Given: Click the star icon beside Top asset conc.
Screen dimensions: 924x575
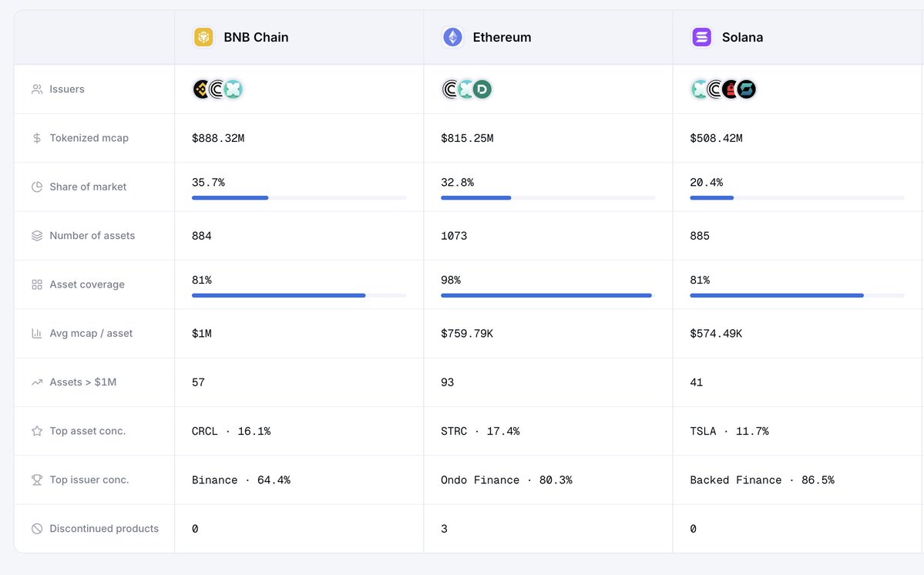Looking at the screenshot, I should [x=36, y=431].
